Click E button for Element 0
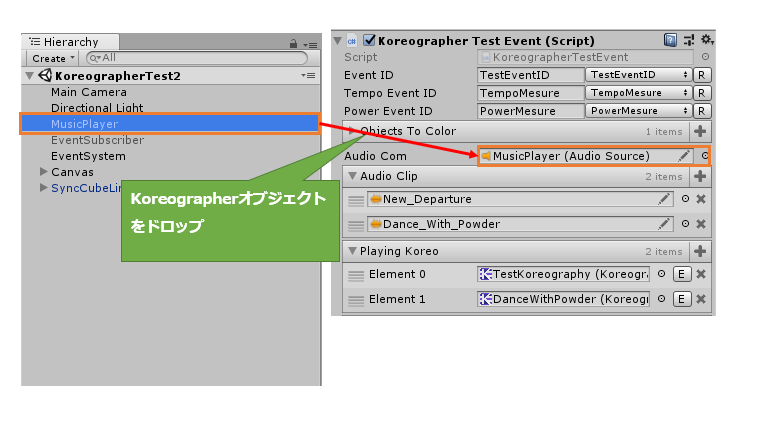761x438 pixels. tap(681, 274)
